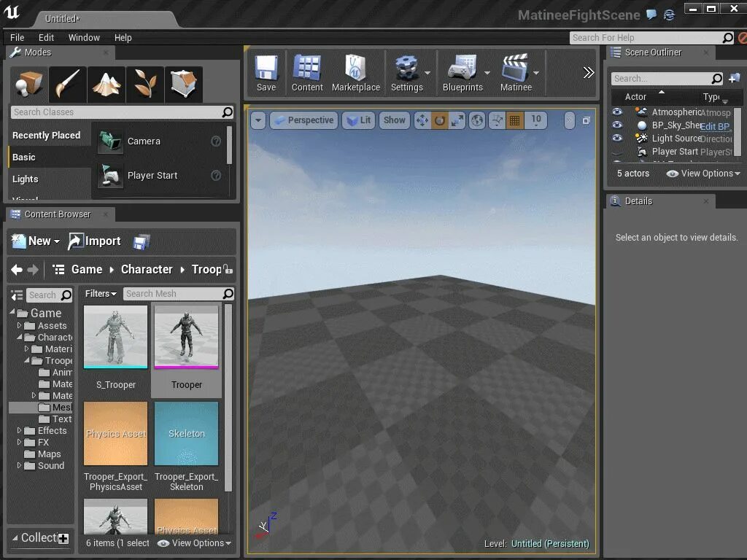Open the New asset dropdown
Image resolution: width=747 pixels, height=560 pixels.
36,241
